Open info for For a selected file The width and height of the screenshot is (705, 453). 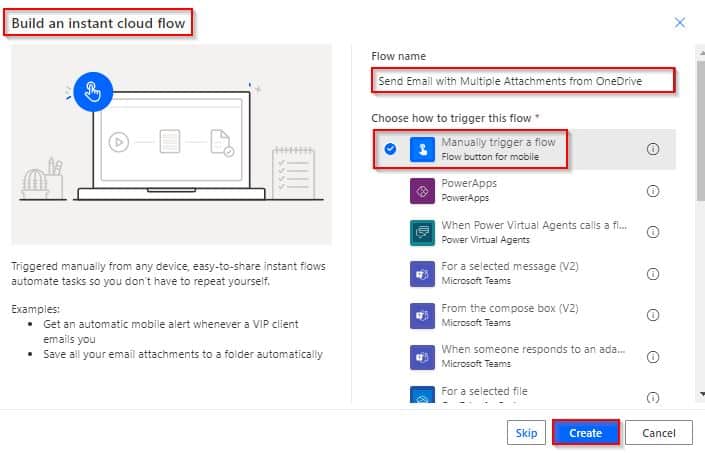tap(653, 397)
